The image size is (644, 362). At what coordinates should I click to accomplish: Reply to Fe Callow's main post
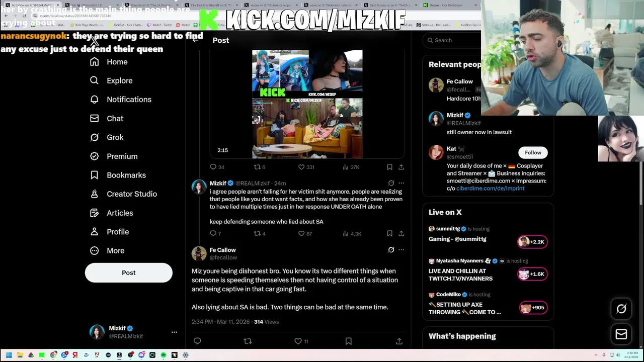pos(197,341)
